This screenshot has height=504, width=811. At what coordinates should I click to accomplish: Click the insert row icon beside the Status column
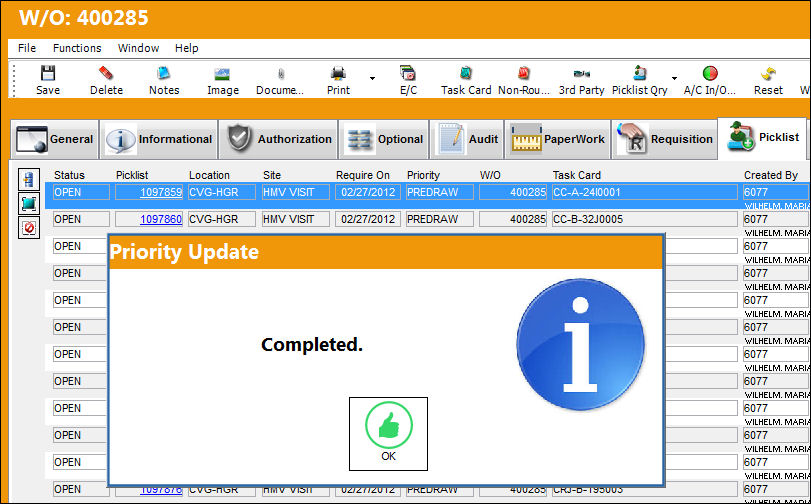[x=28, y=179]
